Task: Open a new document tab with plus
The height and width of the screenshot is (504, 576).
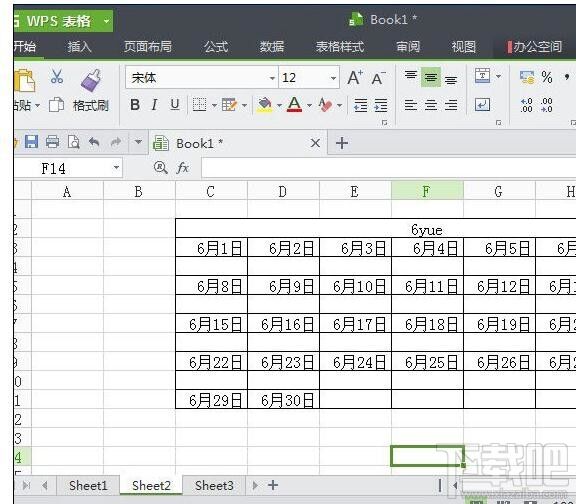Action: [x=342, y=143]
